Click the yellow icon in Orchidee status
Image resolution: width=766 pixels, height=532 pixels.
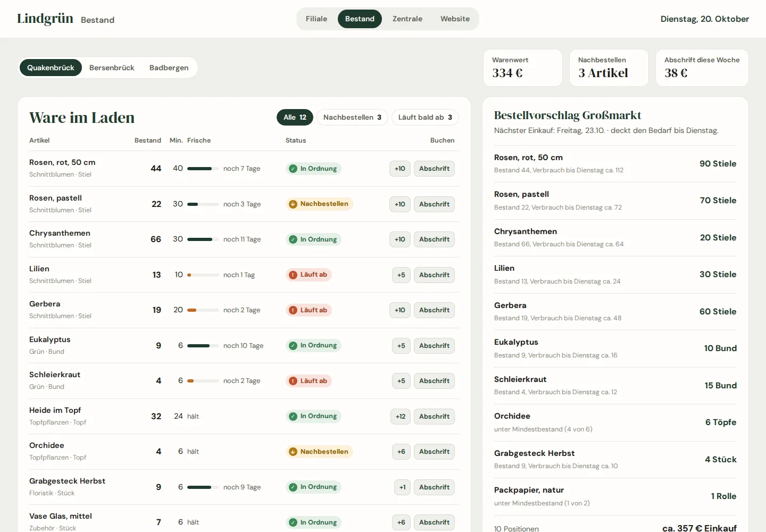click(293, 452)
